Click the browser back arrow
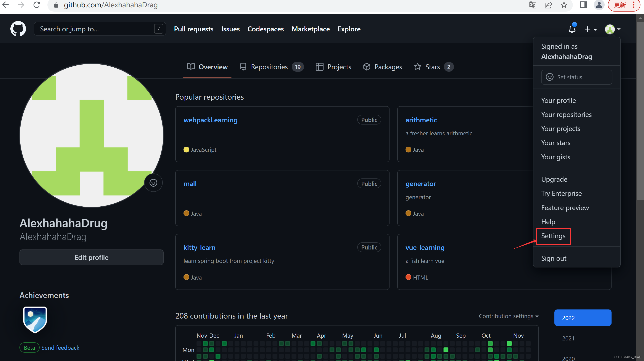Viewport: 644px width, 361px height. tap(5, 5)
